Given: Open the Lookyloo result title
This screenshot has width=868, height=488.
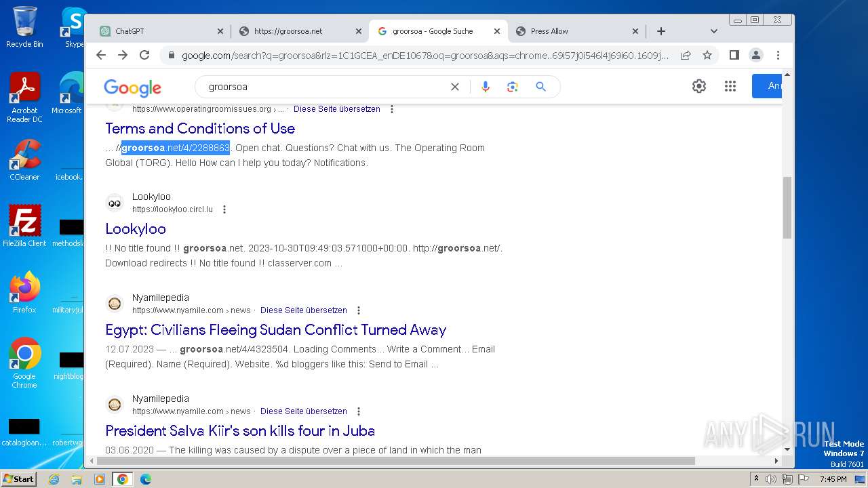Looking at the screenshot, I should pos(136,228).
